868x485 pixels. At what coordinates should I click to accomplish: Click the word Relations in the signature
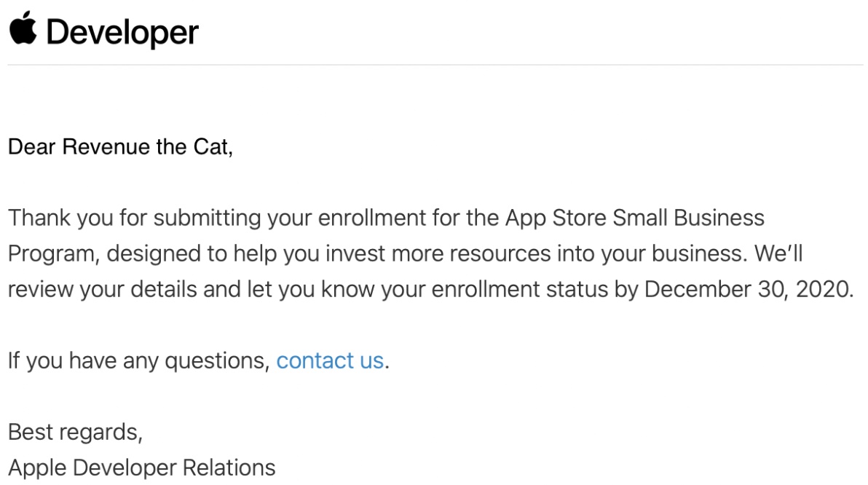pyautogui.click(x=229, y=468)
